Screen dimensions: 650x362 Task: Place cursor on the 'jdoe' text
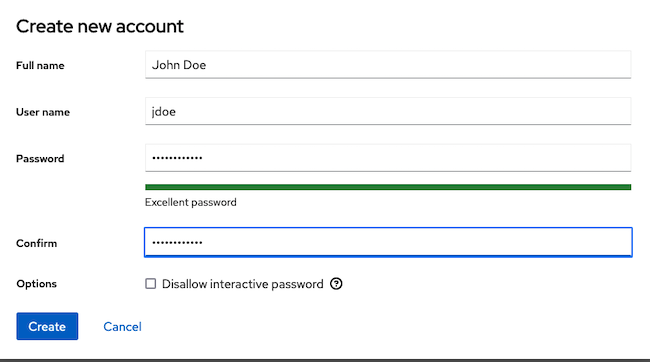(164, 112)
